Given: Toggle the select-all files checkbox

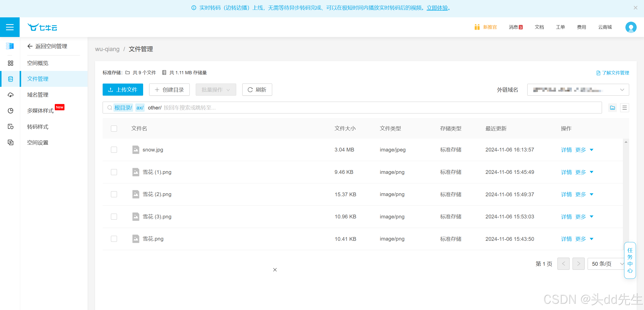Looking at the screenshot, I should click(114, 129).
